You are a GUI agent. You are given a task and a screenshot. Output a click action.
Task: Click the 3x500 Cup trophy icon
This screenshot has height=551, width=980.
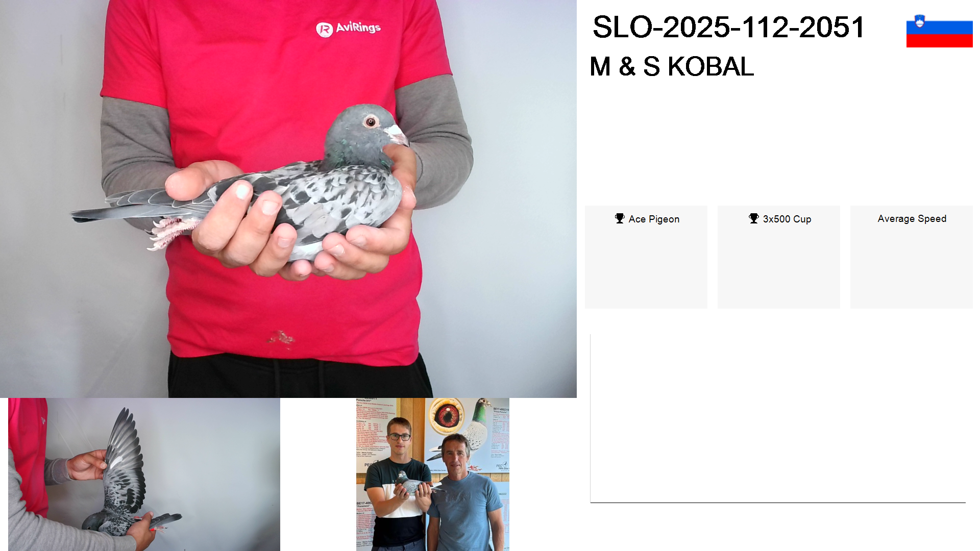pyautogui.click(x=754, y=218)
